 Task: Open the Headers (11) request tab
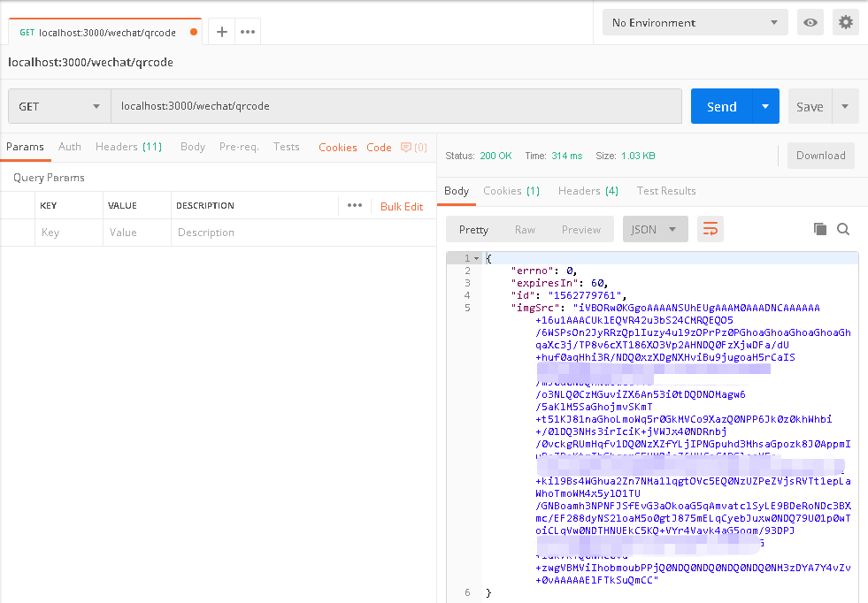point(128,147)
